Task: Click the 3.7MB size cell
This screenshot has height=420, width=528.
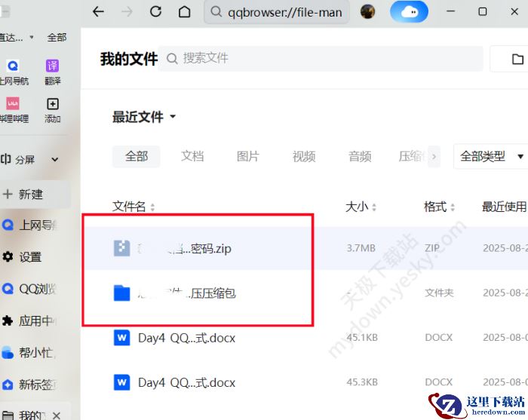Action: pyautogui.click(x=361, y=248)
